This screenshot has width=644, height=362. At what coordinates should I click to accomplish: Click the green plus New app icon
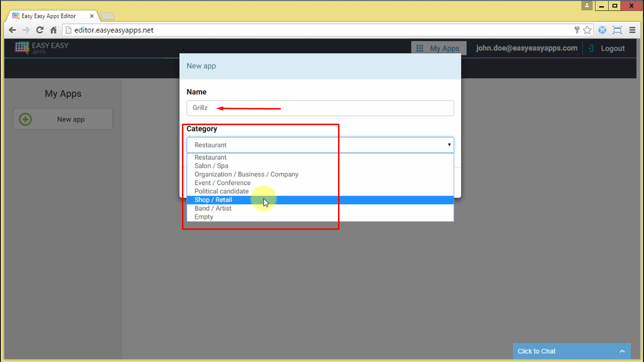click(25, 119)
